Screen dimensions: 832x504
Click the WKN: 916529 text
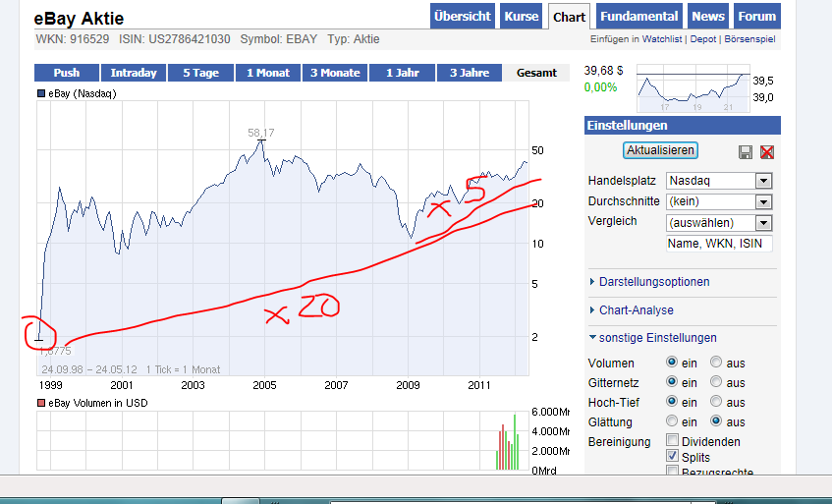[72, 39]
